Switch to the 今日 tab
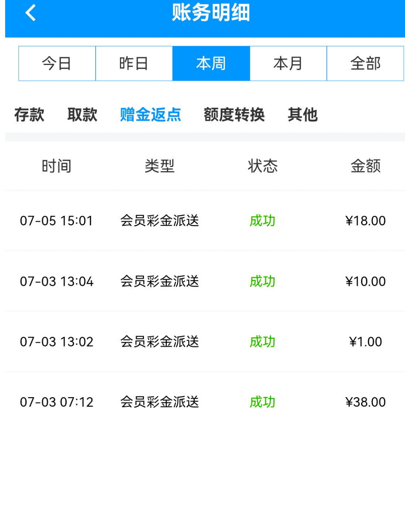Image resolution: width=405 pixels, height=532 pixels. tap(57, 64)
